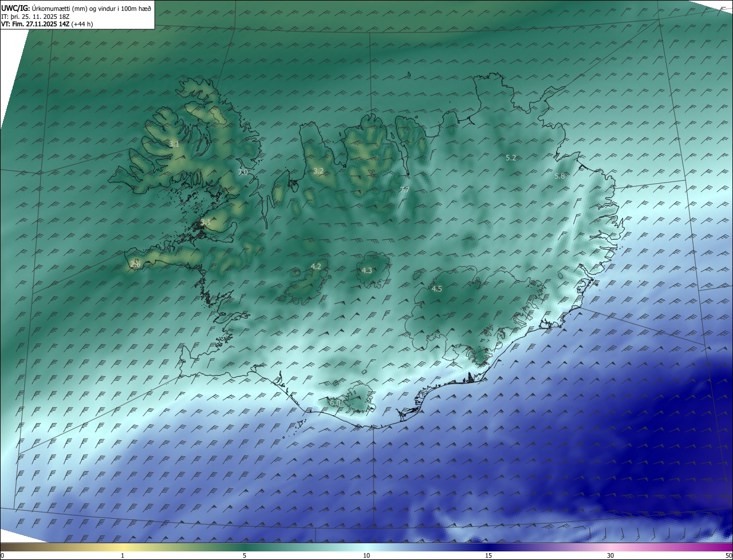Click the colour scale tick labelled 1
Viewport: 733px width, 560px height.
[123, 556]
